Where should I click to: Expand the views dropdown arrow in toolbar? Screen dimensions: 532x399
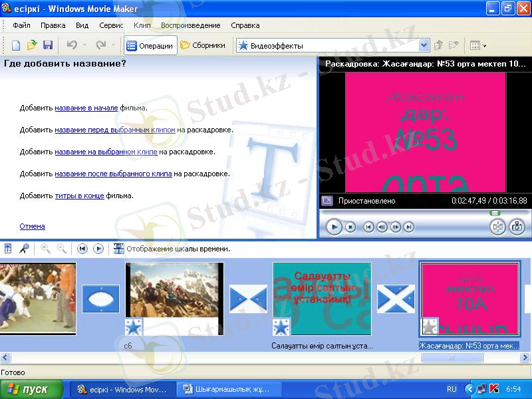tap(485, 46)
